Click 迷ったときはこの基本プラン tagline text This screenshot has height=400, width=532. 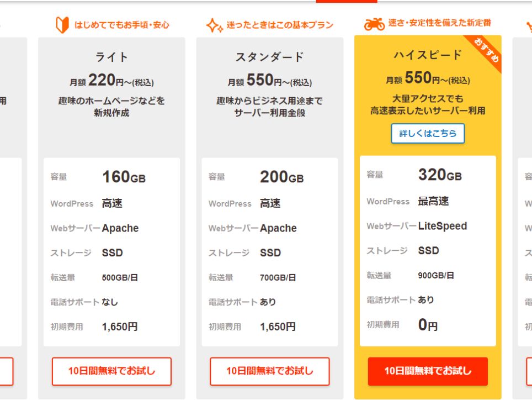280,25
